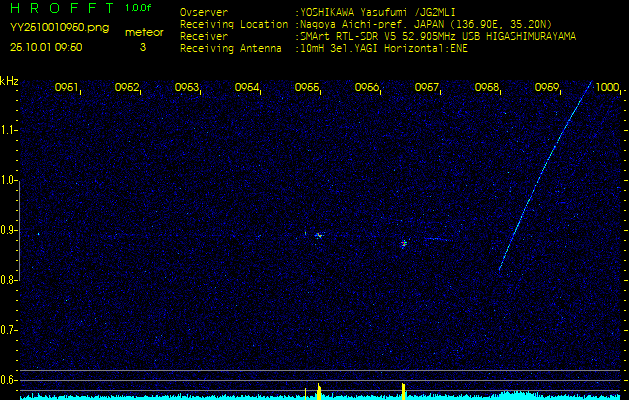Select the SMArt RTL-SDR V5 52.905MHz receiver text
Viewport: 629px width, 400px height.
(x=438, y=37)
